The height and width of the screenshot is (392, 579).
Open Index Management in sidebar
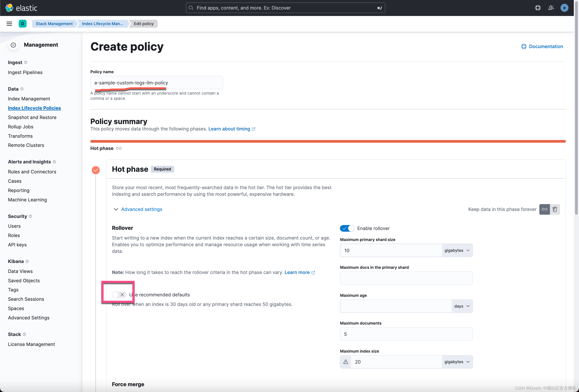29,99
